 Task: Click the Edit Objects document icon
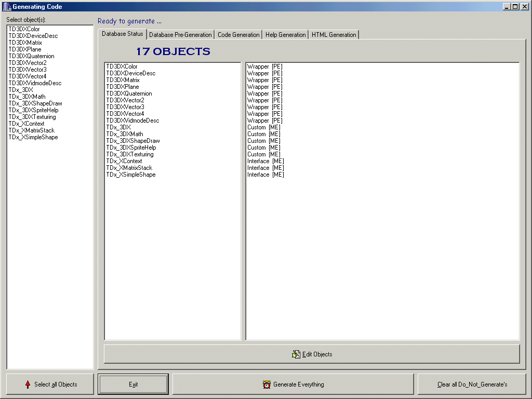click(x=296, y=354)
